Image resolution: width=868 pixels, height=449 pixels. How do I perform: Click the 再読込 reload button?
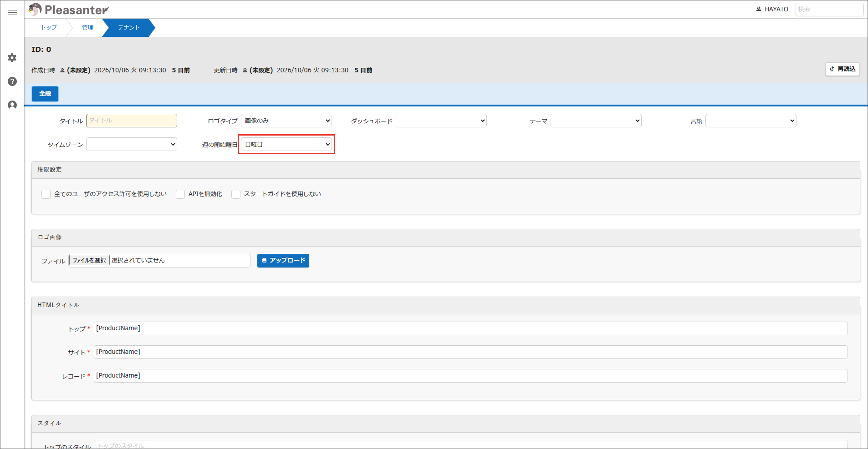tap(842, 69)
